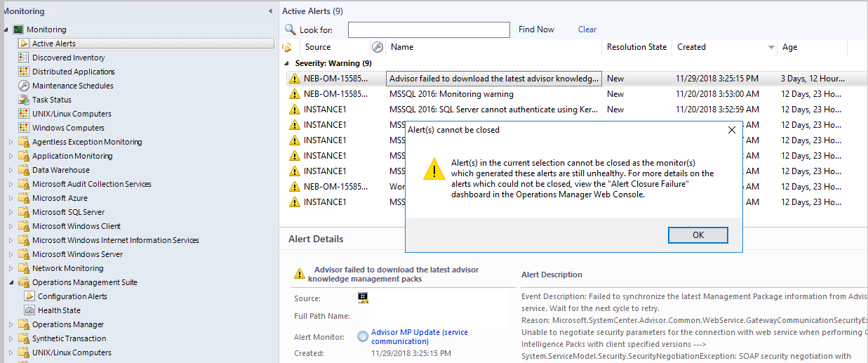Click the Task Status icon
This screenshot has width=868, height=363.
[x=24, y=100]
